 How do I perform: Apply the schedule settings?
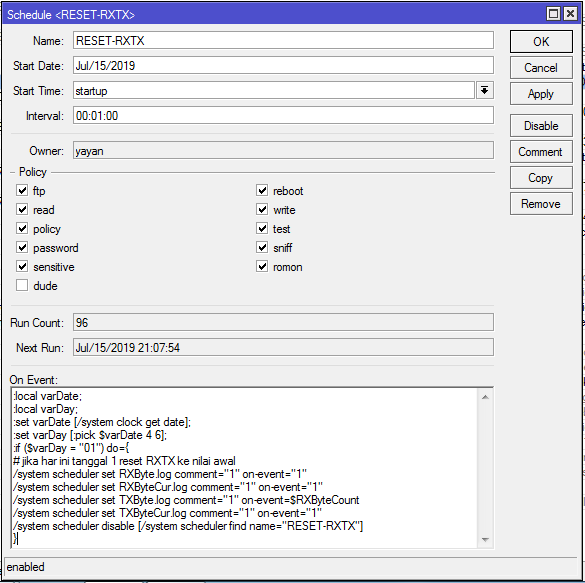(x=541, y=94)
